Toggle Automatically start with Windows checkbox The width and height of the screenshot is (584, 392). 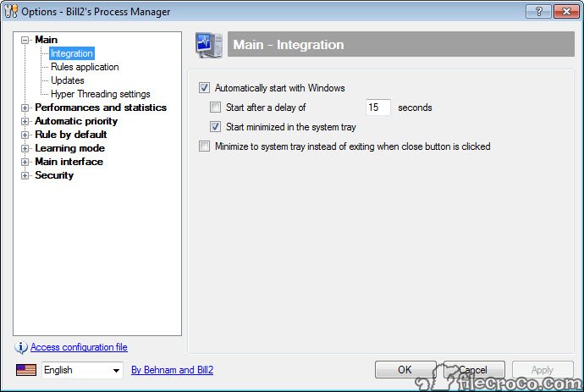[x=204, y=88]
